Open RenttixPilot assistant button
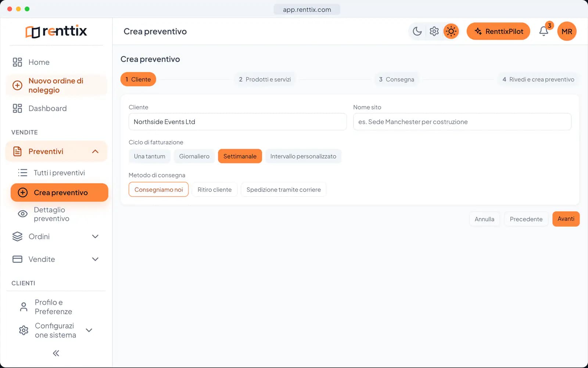Image resolution: width=588 pixels, height=368 pixels. (498, 31)
